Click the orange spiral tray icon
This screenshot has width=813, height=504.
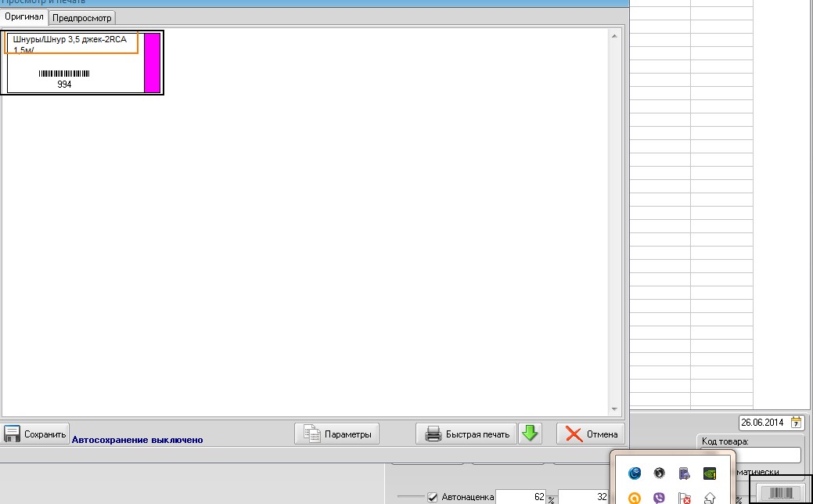click(x=634, y=499)
